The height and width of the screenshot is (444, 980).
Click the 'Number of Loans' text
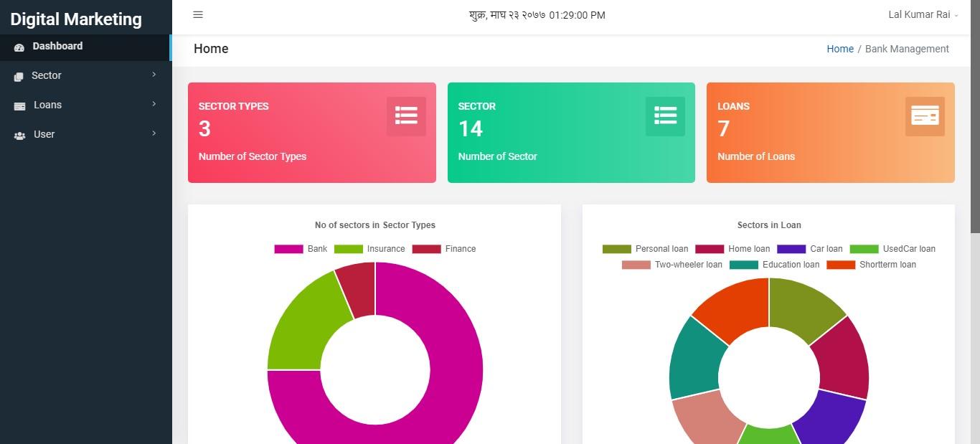756,156
